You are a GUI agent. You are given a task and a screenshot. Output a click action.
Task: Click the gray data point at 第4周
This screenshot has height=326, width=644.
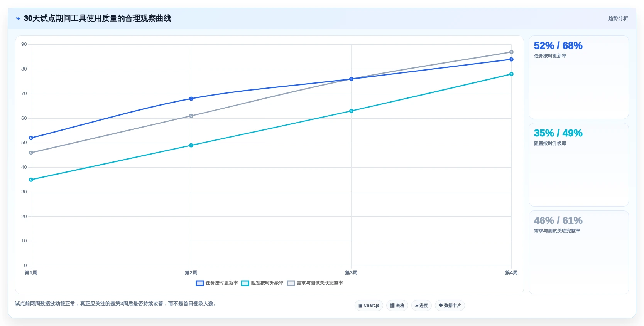point(511,52)
